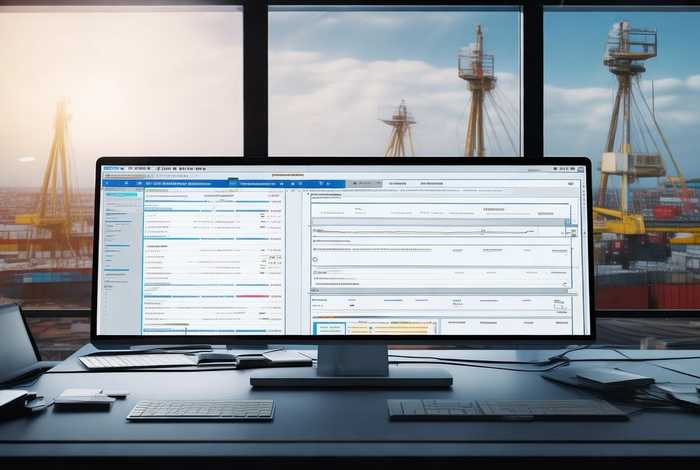
Task: Click the red progress bar in the table
Action: pos(253,296)
